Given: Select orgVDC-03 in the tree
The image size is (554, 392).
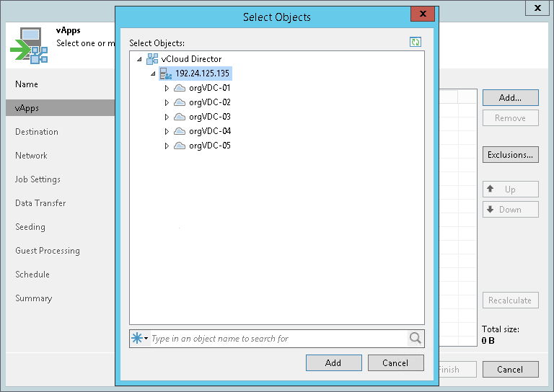Looking at the screenshot, I should [209, 117].
